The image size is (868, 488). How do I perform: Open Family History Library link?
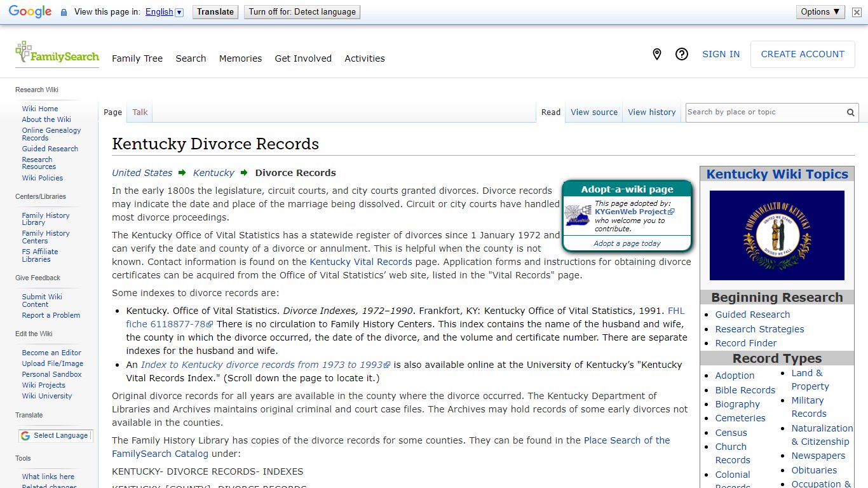46,219
